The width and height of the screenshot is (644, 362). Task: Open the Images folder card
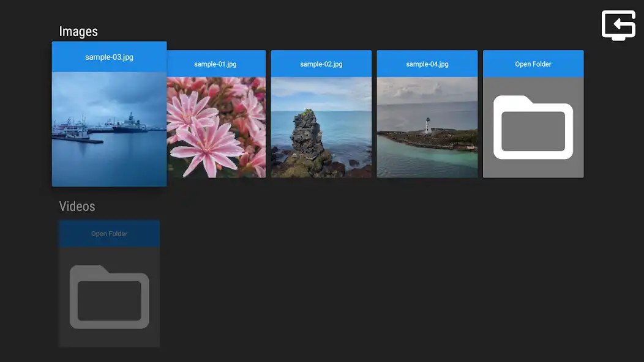click(533, 114)
